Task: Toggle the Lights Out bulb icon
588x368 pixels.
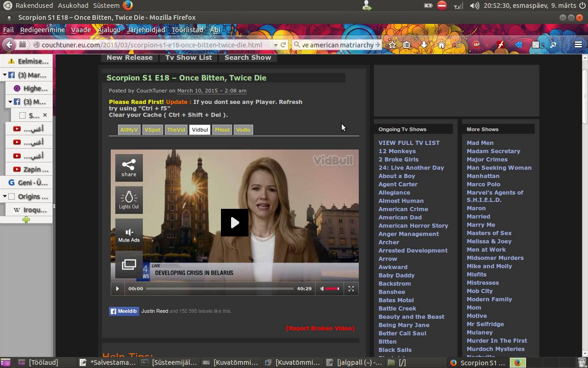Action: [x=129, y=200]
